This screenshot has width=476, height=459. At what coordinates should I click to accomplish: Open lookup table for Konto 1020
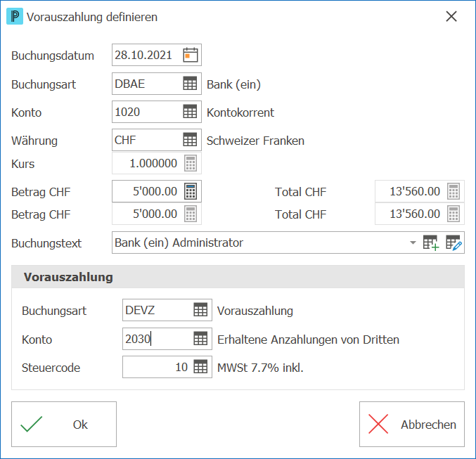click(191, 112)
